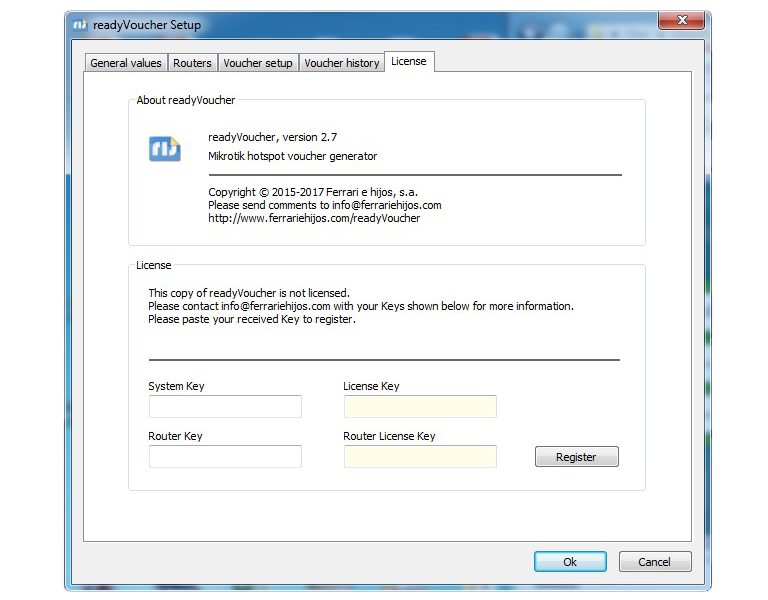Switch to the General values tab
This screenshot has height=600, width=768.
(x=125, y=63)
